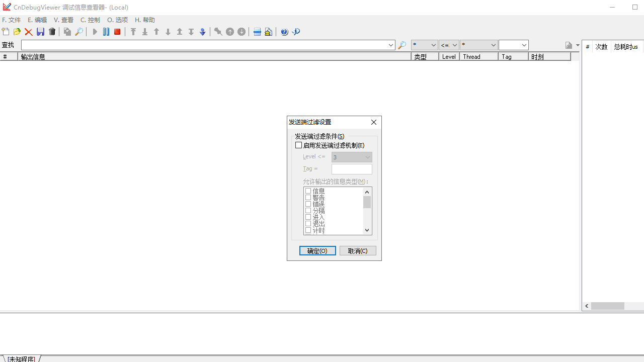The height and width of the screenshot is (362, 644).
Task: Click the up arrow with base bar icon
Action: click(x=180, y=32)
